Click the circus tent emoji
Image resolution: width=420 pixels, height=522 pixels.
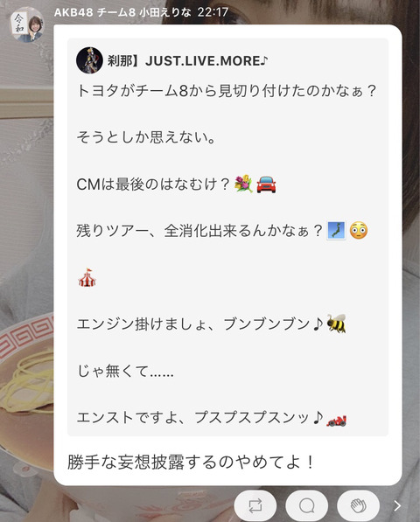[x=87, y=277]
